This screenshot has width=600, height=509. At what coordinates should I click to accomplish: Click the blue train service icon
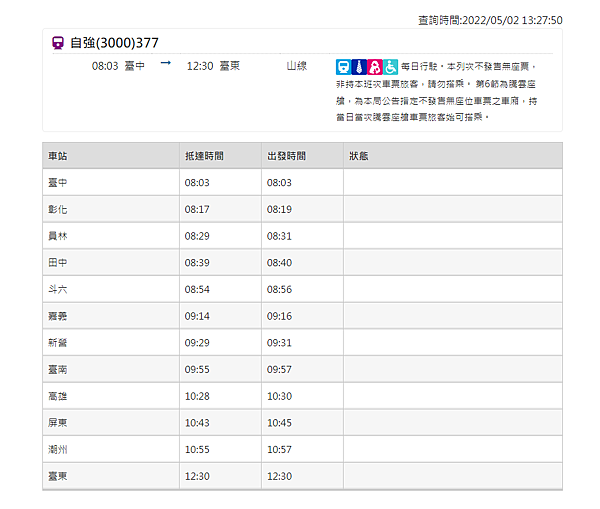pyautogui.click(x=344, y=67)
